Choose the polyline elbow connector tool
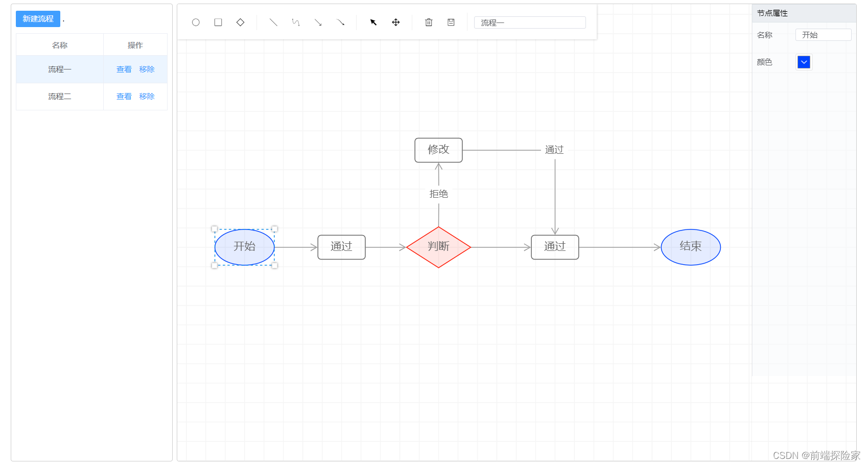This screenshot has width=868, height=465. click(x=296, y=22)
